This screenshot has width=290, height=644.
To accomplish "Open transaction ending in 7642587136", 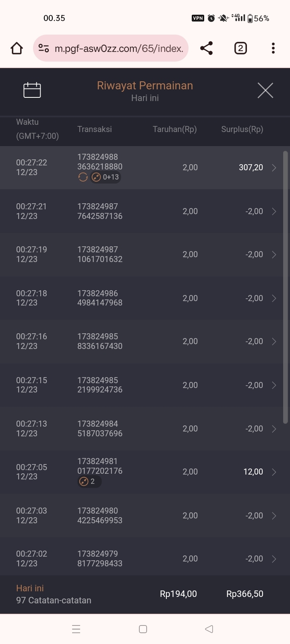I will (x=100, y=211).
